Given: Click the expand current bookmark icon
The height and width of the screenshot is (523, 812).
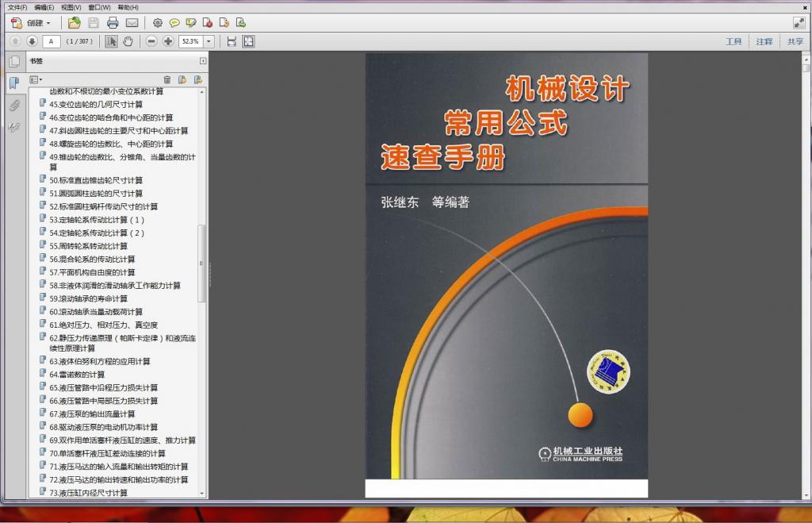Looking at the screenshot, I should coord(197,79).
